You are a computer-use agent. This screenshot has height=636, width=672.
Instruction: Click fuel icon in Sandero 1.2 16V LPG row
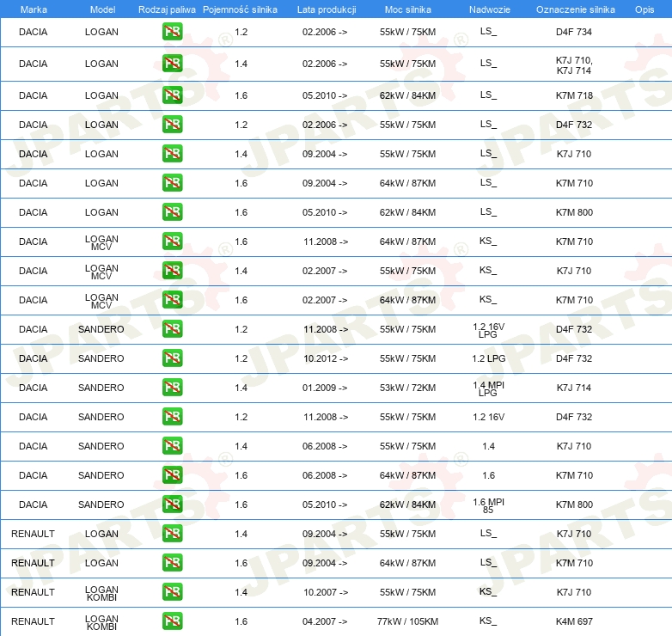[172, 328]
